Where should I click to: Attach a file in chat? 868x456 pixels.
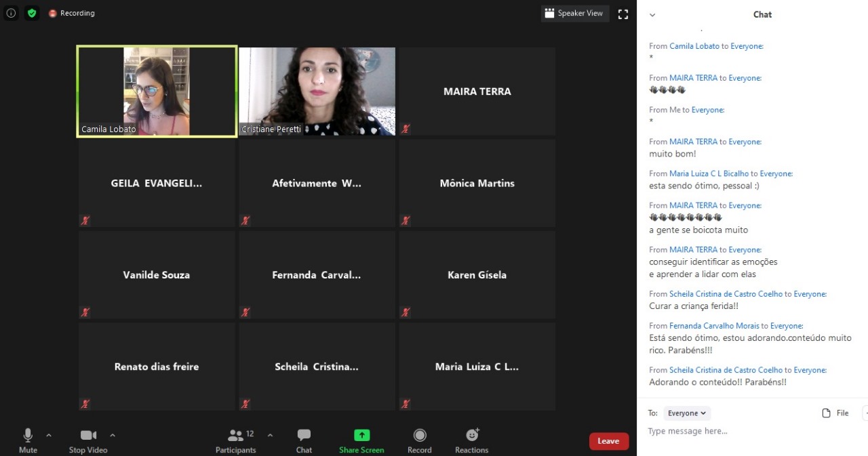pyautogui.click(x=835, y=413)
